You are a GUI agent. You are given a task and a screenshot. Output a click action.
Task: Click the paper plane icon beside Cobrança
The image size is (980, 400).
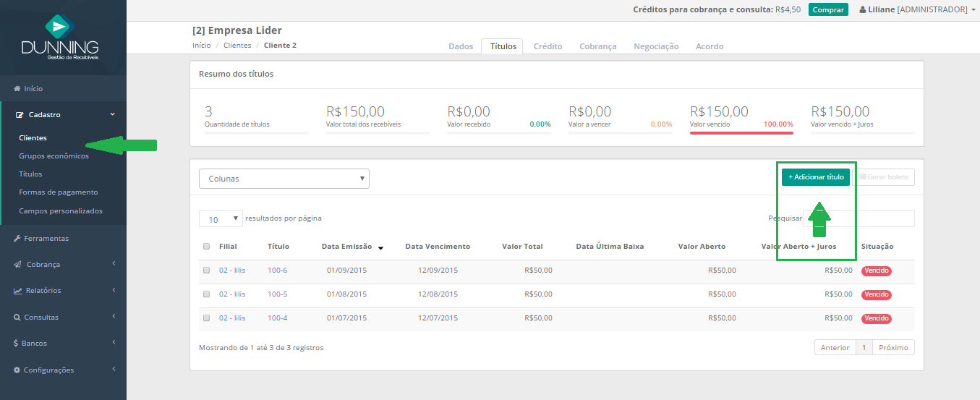pos(17,265)
